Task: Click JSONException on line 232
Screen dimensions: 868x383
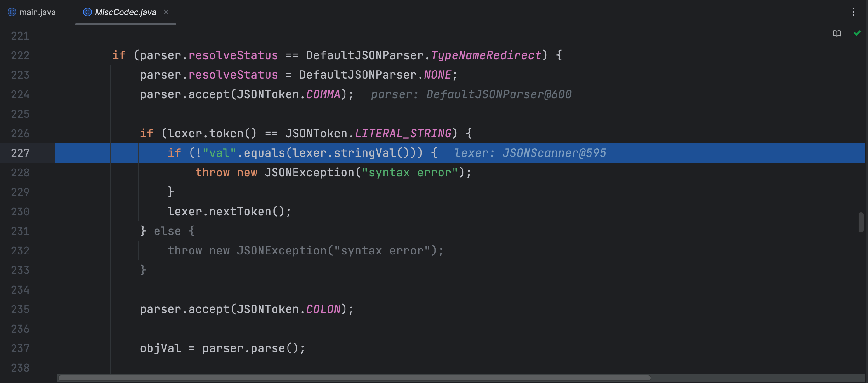Action: coord(282,251)
